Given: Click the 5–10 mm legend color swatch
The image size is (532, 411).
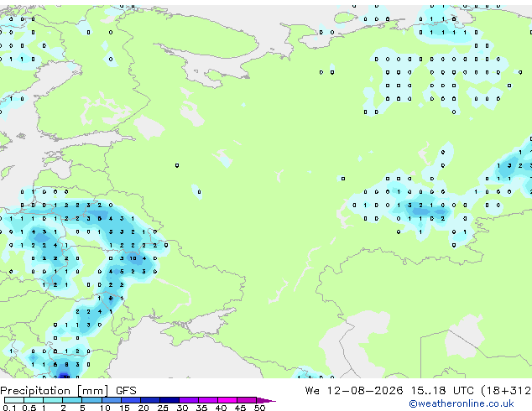Looking at the screenshot, I should (x=91, y=400).
